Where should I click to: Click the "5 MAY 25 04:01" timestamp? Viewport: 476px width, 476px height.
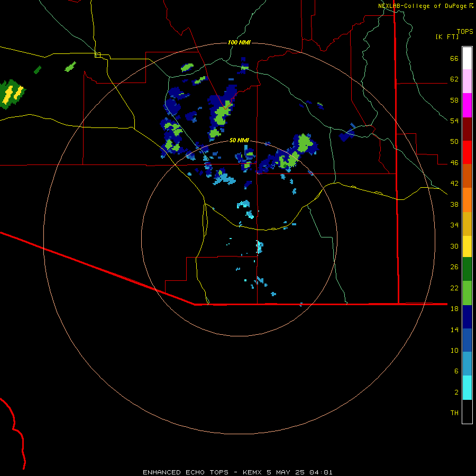pos(300,472)
